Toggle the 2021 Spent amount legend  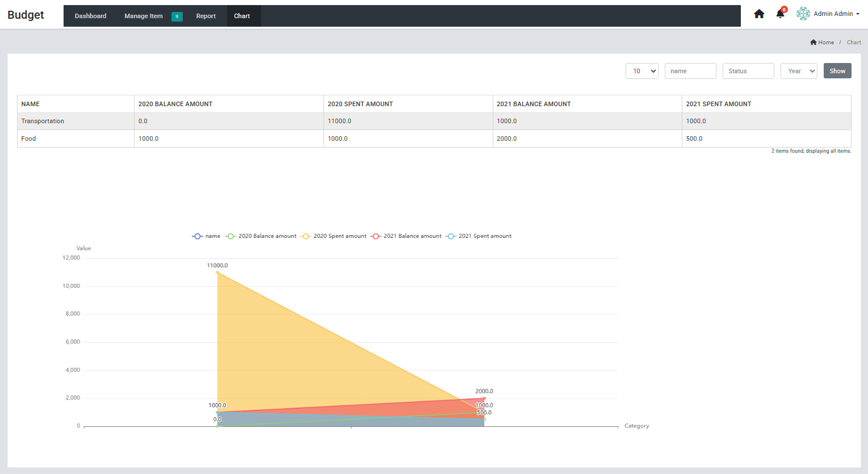coord(479,236)
